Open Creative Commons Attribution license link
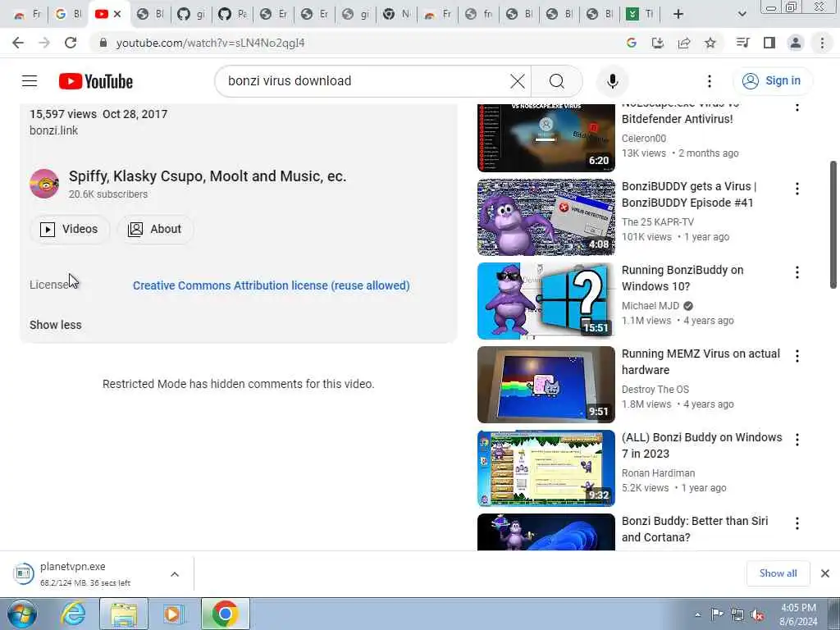 tap(271, 285)
